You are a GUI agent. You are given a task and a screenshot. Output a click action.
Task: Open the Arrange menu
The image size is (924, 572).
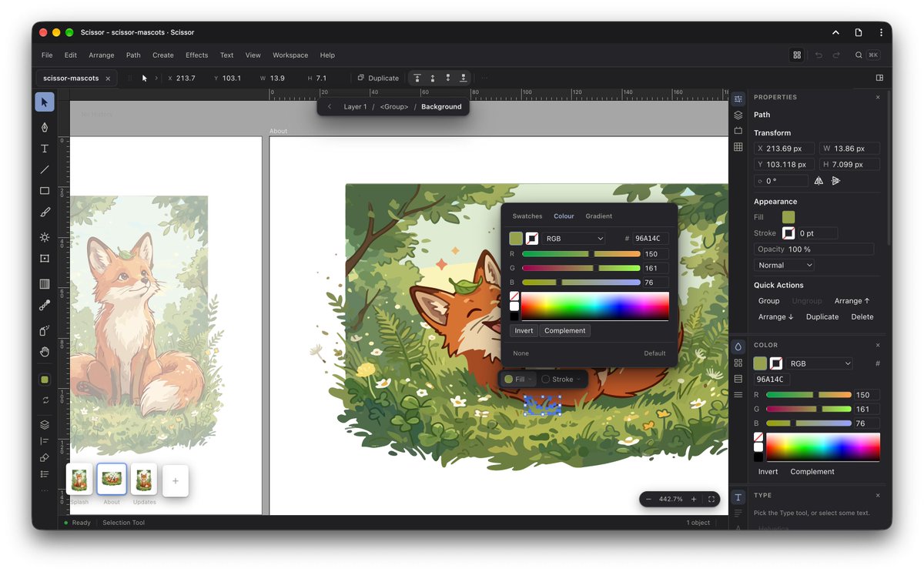pos(101,55)
